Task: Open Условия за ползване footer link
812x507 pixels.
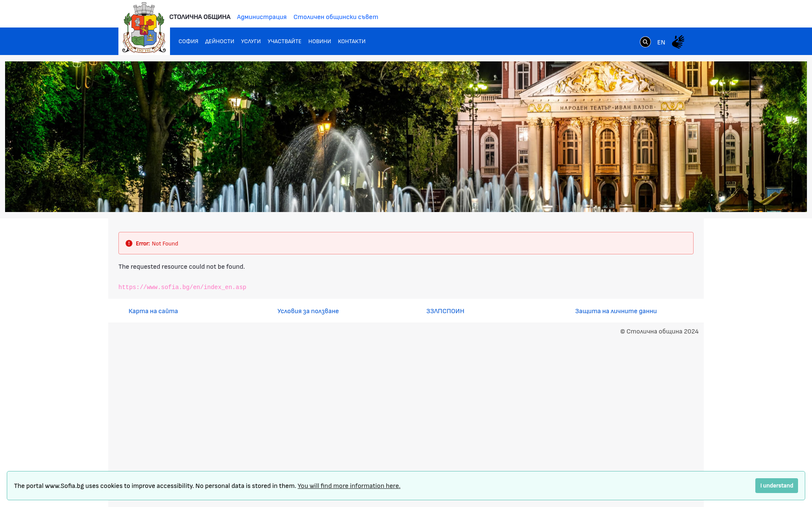Action: tap(308, 311)
